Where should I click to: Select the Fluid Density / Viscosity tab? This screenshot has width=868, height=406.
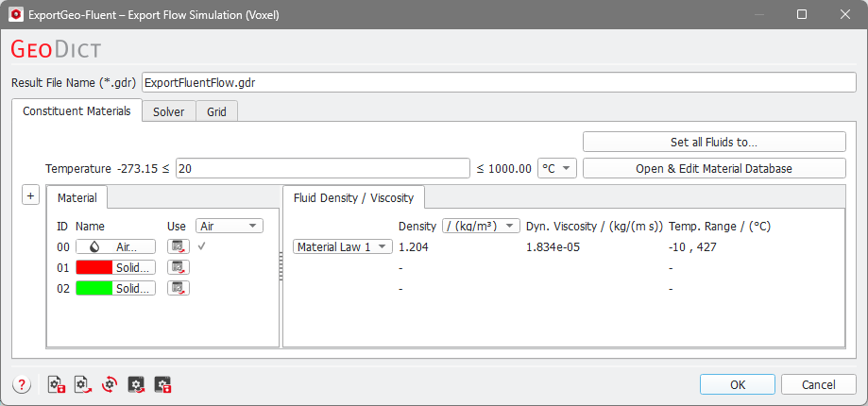354,197
